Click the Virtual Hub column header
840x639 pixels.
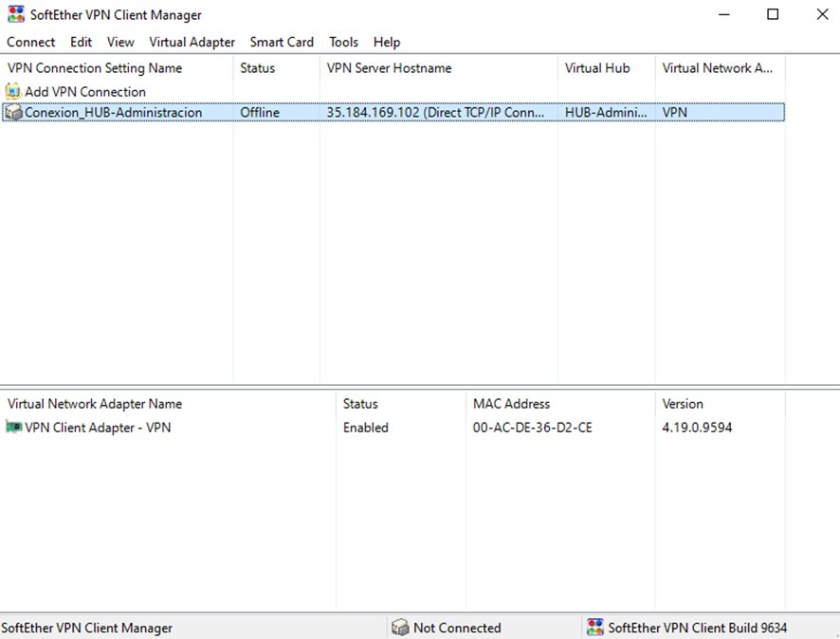(x=597, y=68)
